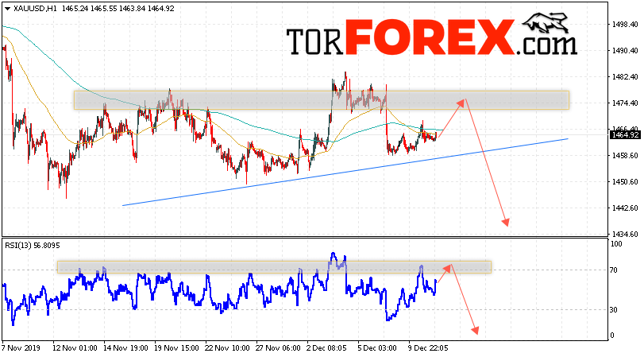Click the 14 Nov 19:00 time label
The width and height of the screenshot is (644, 357).
click(x=125, y=348)
